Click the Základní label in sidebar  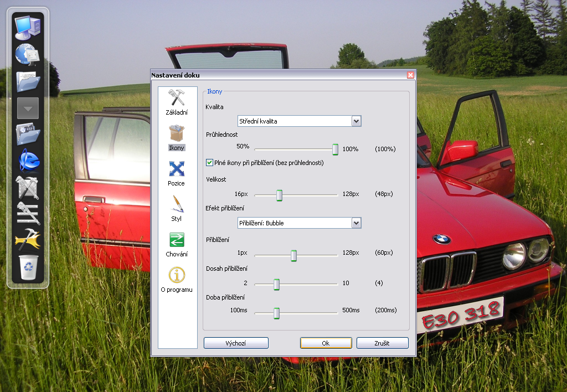(x=177, y=112)
